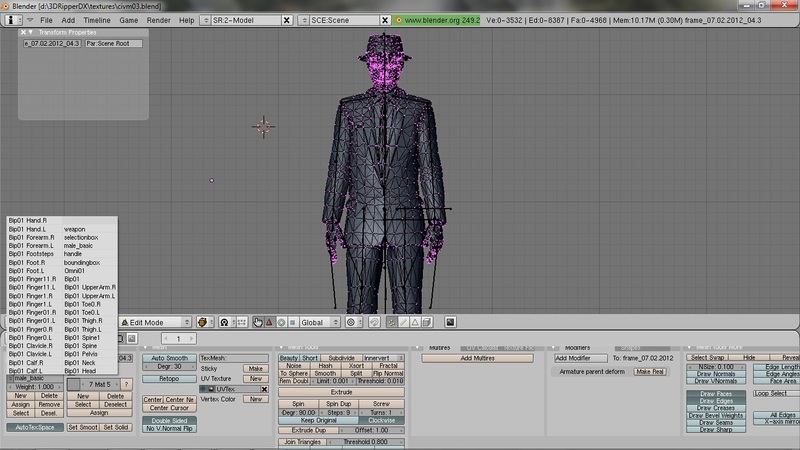Click the buttons window image icon
800x450 pixels.
132,338
